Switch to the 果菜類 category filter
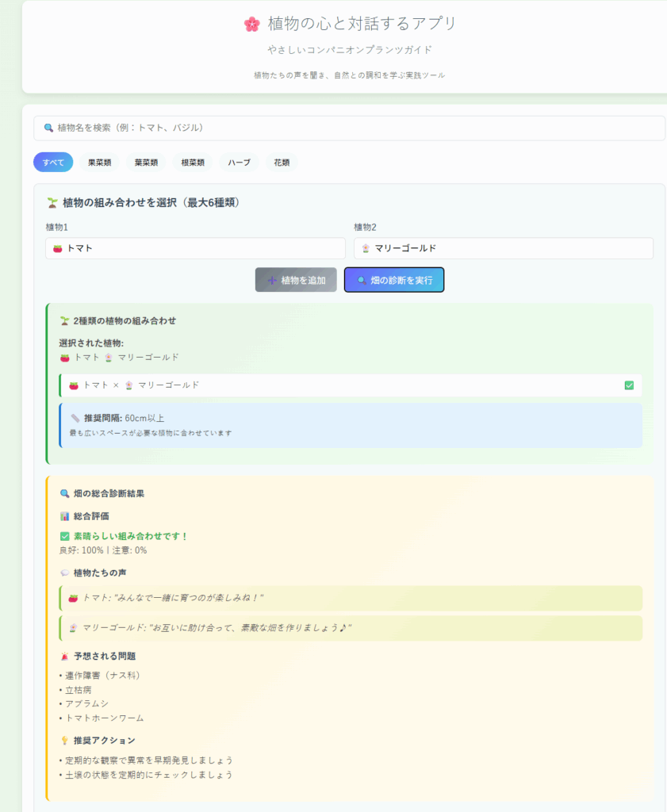Viewport: 667px width, 812px height. [99, 163]
